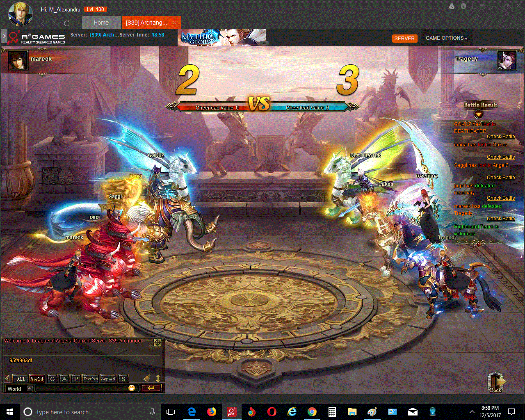Open the hamburger menu in the title bar

[482, 6]
